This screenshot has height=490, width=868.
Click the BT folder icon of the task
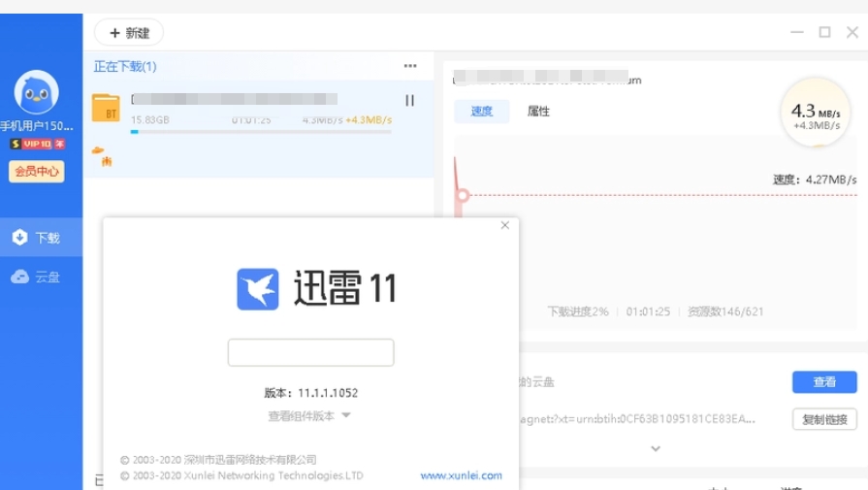[106, 108]
